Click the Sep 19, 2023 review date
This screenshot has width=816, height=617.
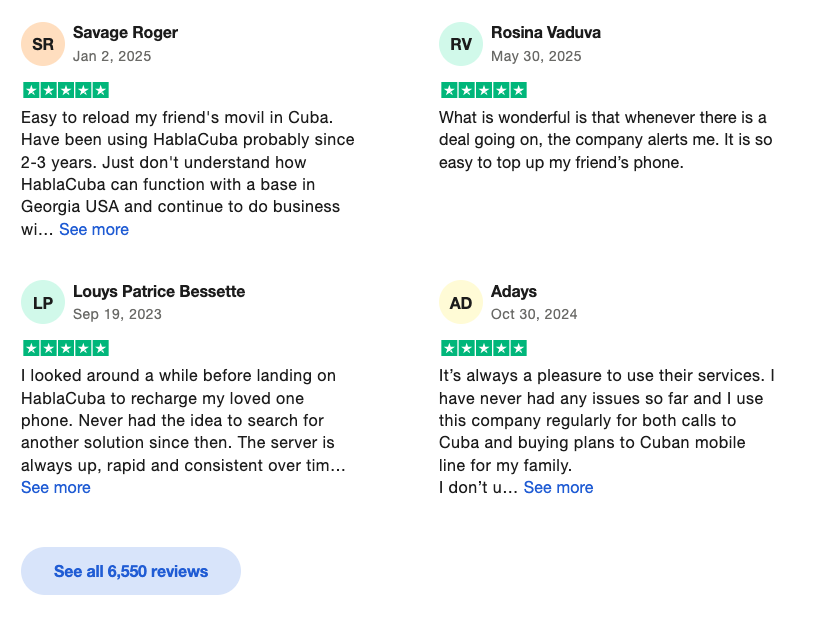tap(117, 314)
